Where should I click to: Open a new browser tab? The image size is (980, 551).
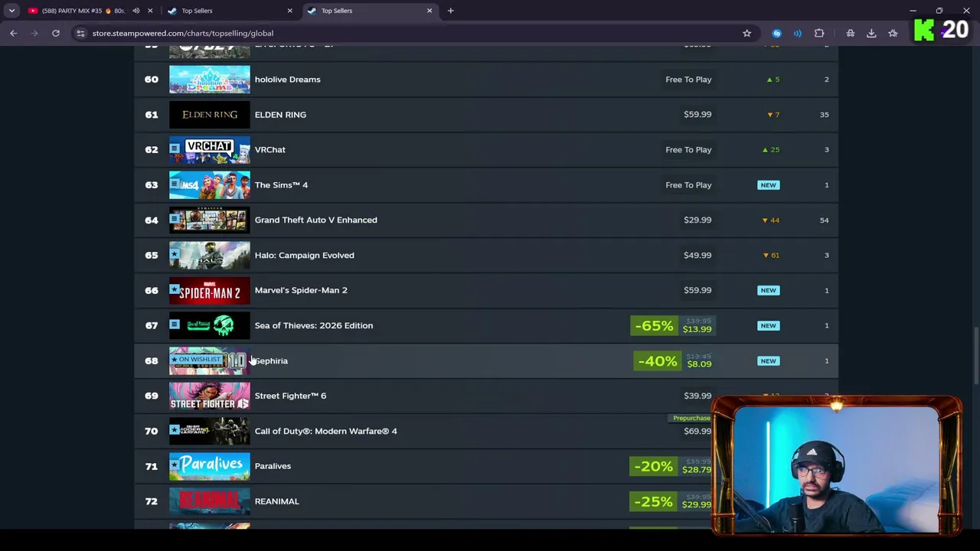tap(450, 11)
